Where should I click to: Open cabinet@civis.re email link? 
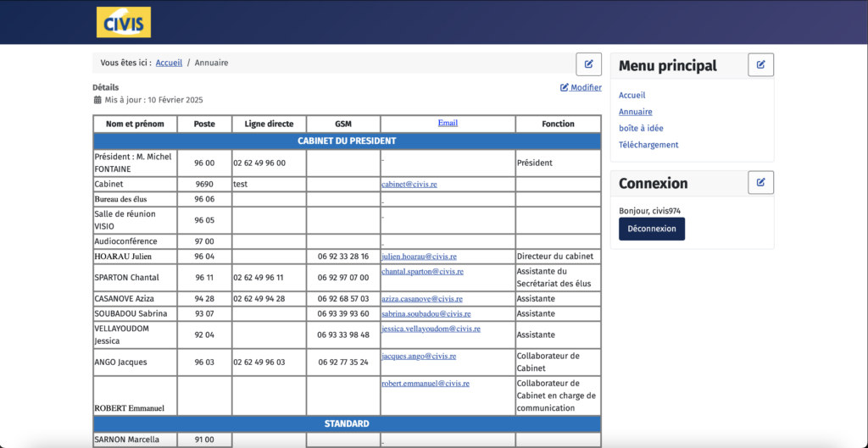click(x=409, y=184)
